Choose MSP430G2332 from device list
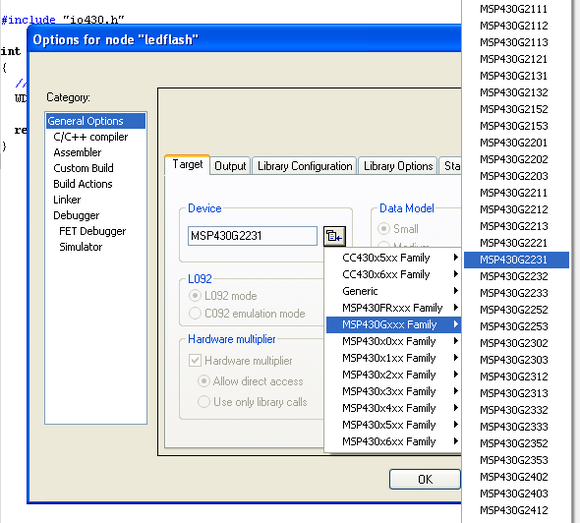This screenshot has height=523, width=580. pyautogui.click(x=516, y=410)
